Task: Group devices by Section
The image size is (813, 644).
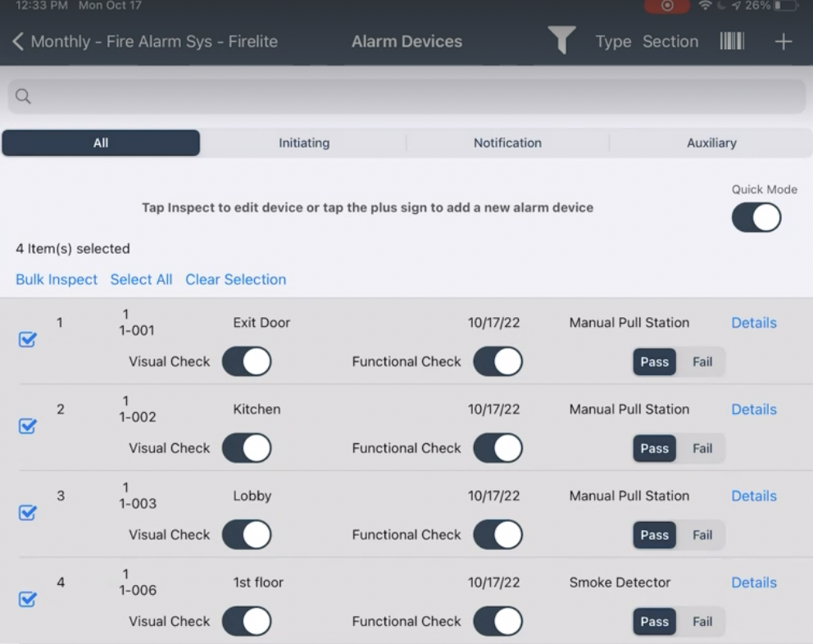Action: pos(670,42)
